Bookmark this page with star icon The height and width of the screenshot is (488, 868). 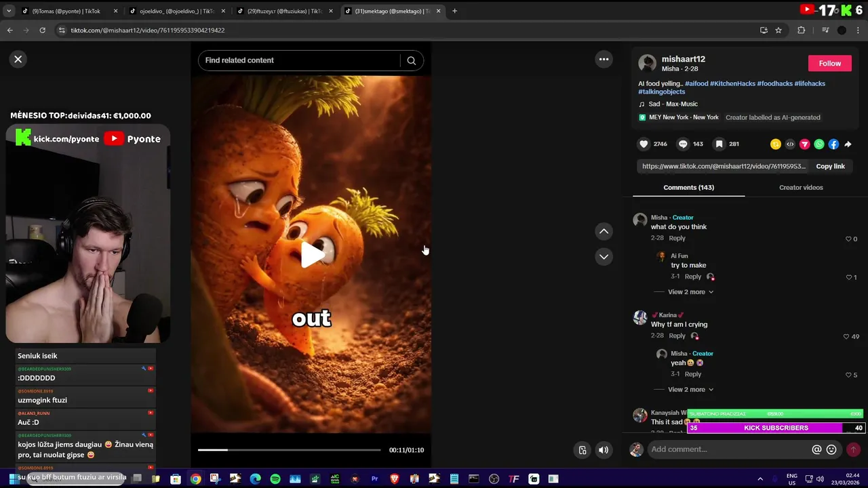[778, 30]
